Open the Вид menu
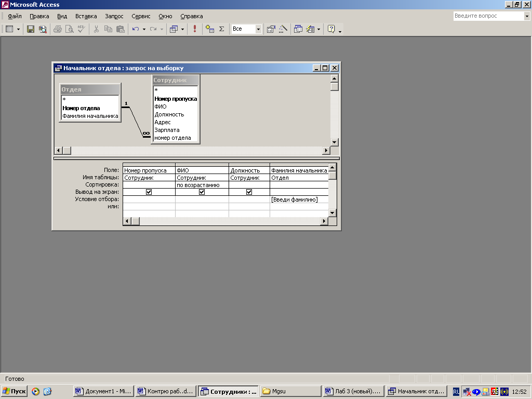Image resolution: width=532 pixels, height=399 pixels. (62, 16)
